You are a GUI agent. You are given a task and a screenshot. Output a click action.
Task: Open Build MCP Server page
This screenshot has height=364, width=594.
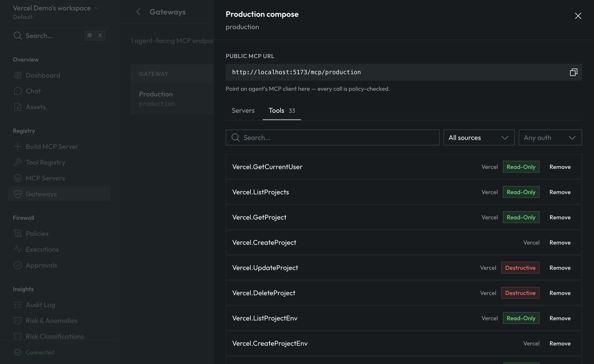coord(59,147)
